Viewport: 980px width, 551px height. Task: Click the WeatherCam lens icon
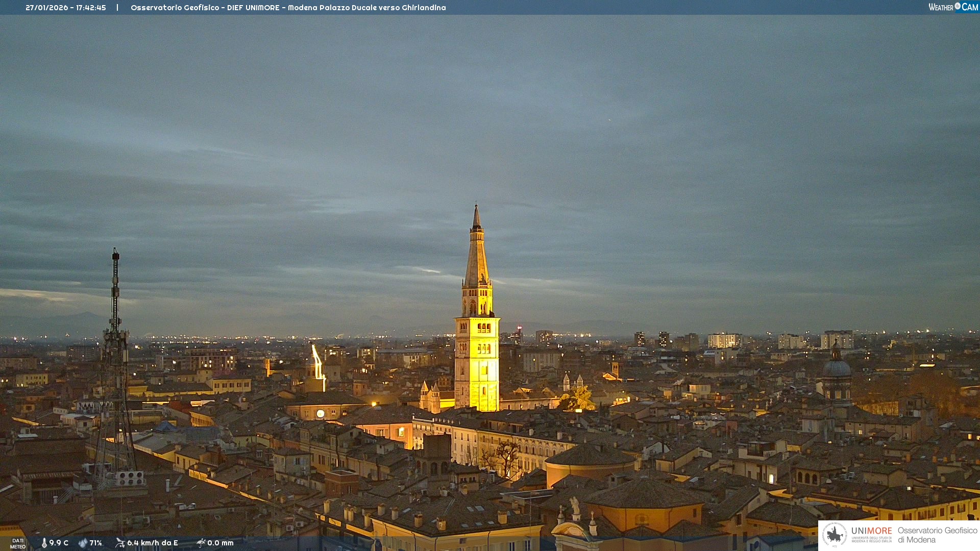pyautogui.click(x=958, y=6)
